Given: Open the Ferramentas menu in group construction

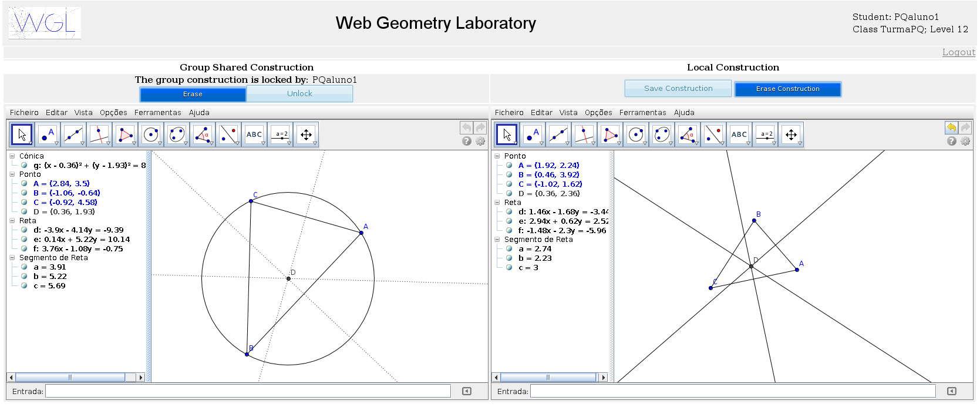Looking at the screenshot, I should click(x=157, y=113).
